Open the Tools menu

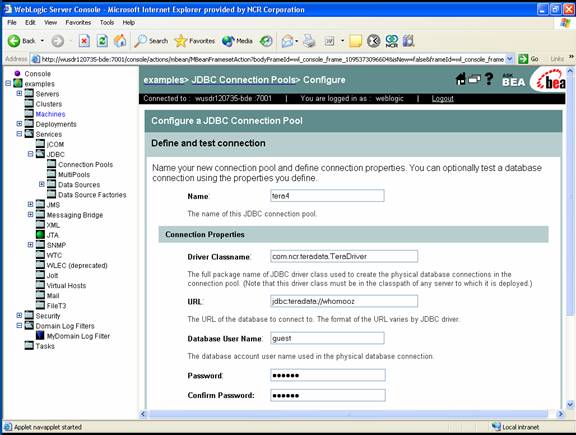click(107, 22)
